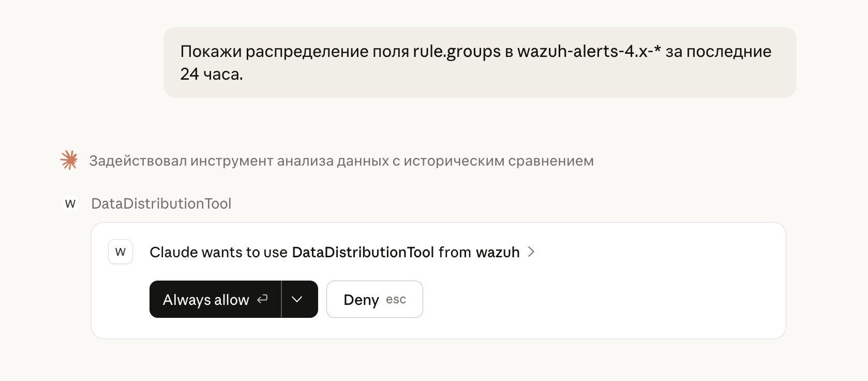The image size is (868, 381).
Task: Open the DataDistributionTool label row
Action: click(x=161, y=203)
